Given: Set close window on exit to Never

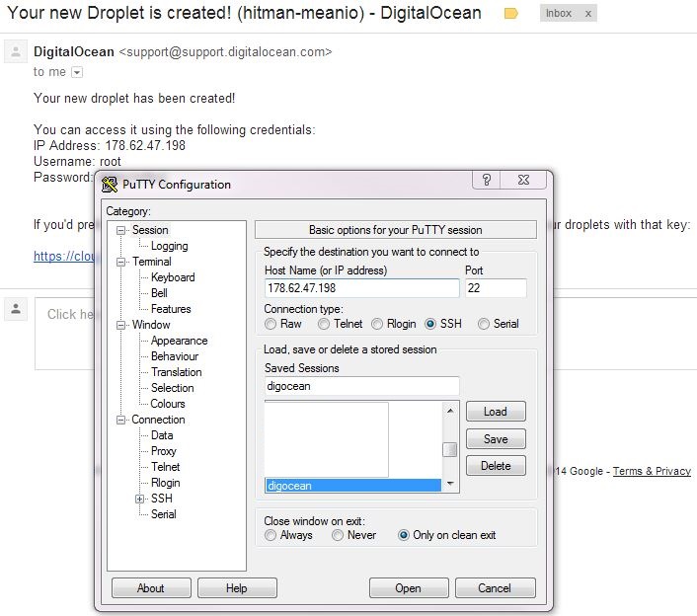Looking at the screenshot, I should pyautogui.click(x=338, y=535).
